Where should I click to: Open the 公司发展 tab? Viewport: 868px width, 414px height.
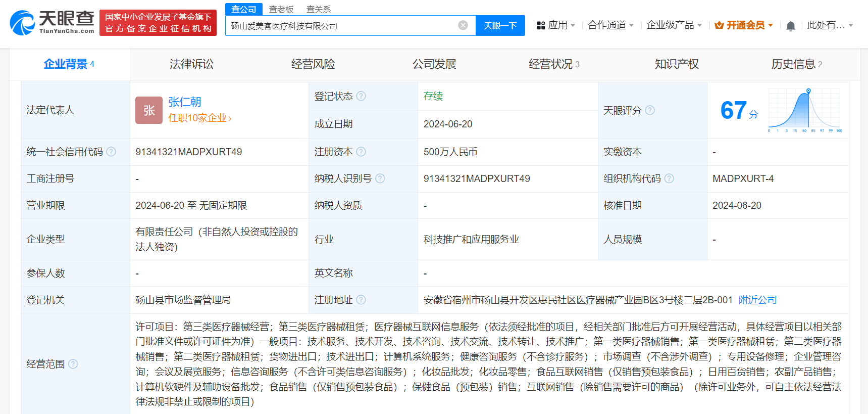(434, 64)
